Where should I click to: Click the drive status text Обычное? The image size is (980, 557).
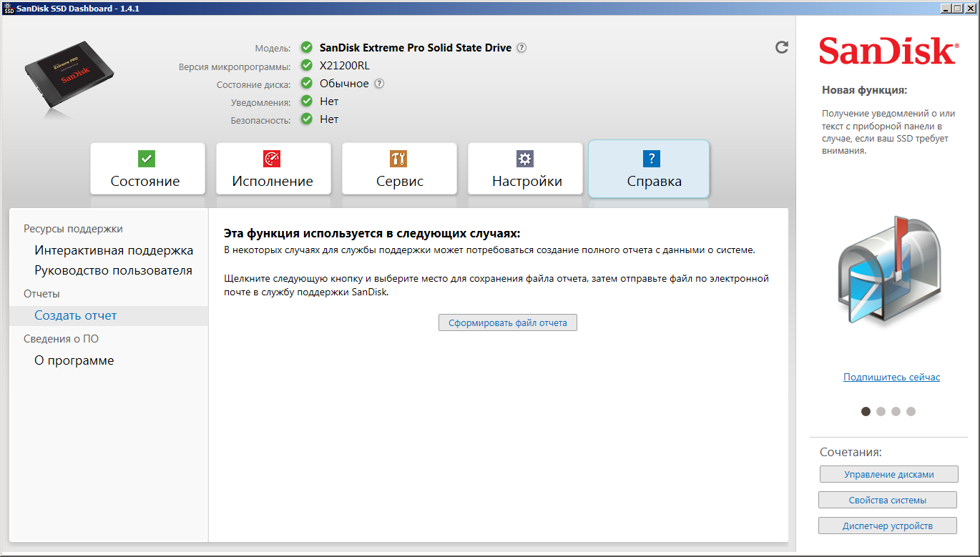pos(344,84)
